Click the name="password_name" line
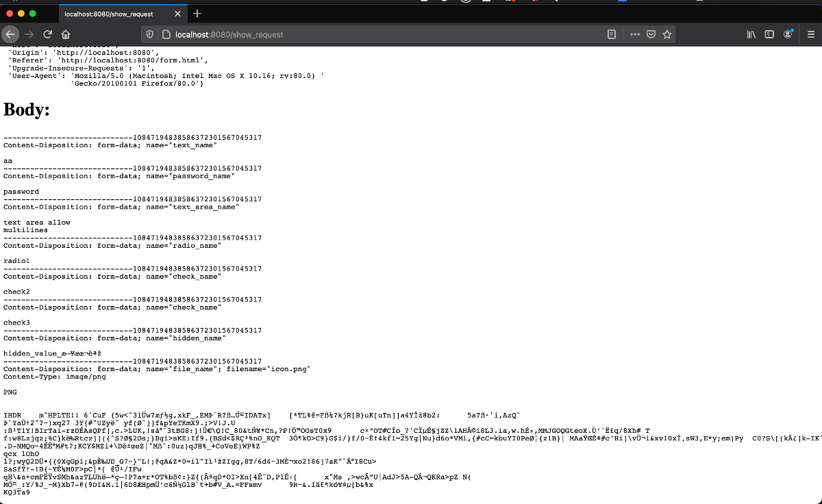Viewport: 822px width, 504px height. 119,176
